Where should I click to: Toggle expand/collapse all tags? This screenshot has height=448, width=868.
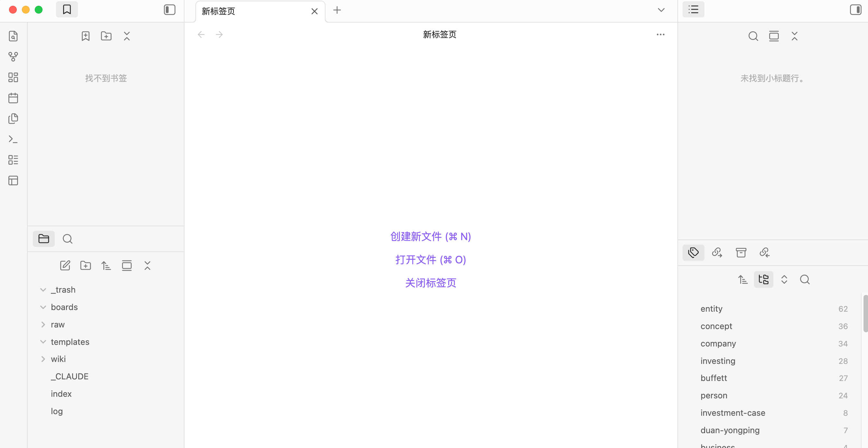coord(784,280)
